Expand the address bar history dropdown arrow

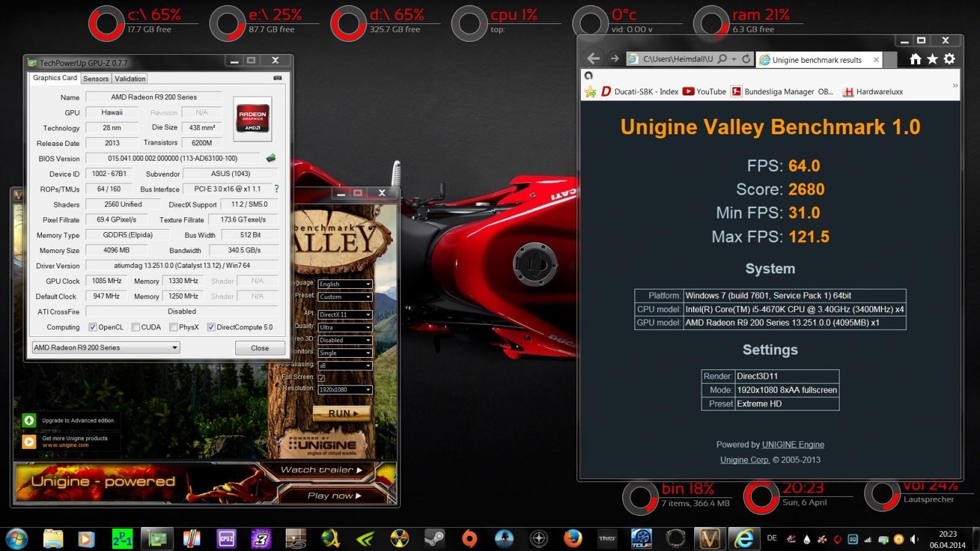pos(734,59)
